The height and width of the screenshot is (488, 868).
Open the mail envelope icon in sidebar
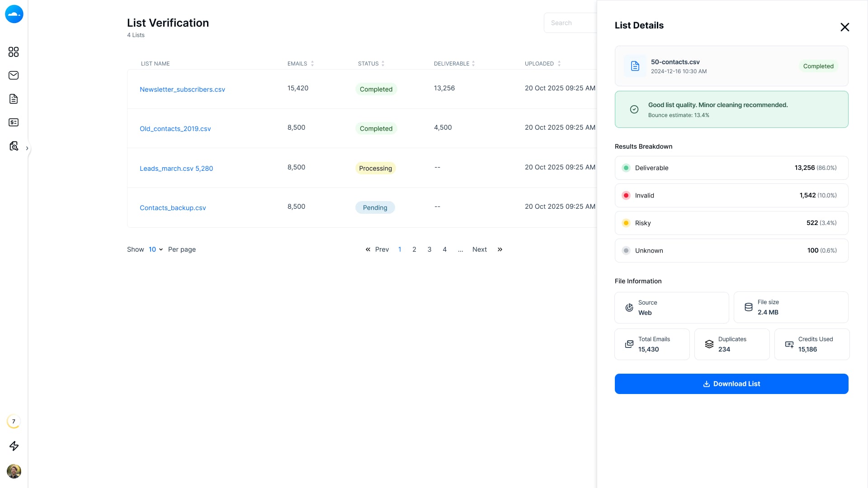coord(14,75)
